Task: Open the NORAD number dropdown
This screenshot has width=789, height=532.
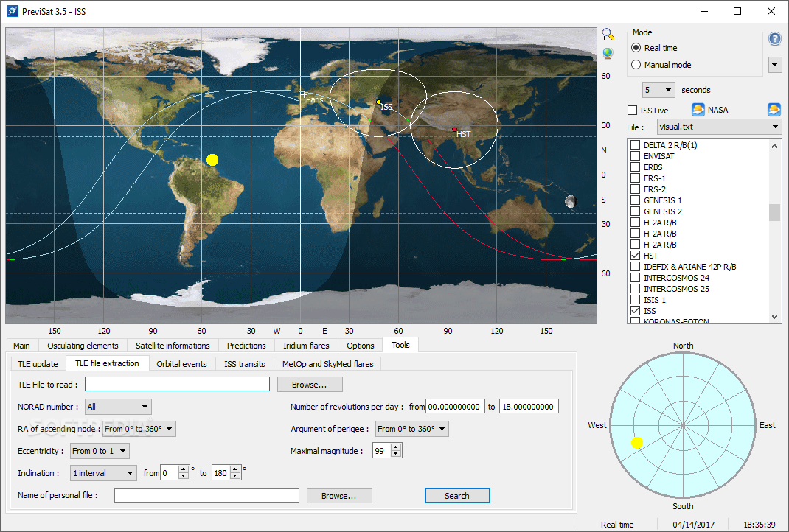Action: [x=118, y=407]
